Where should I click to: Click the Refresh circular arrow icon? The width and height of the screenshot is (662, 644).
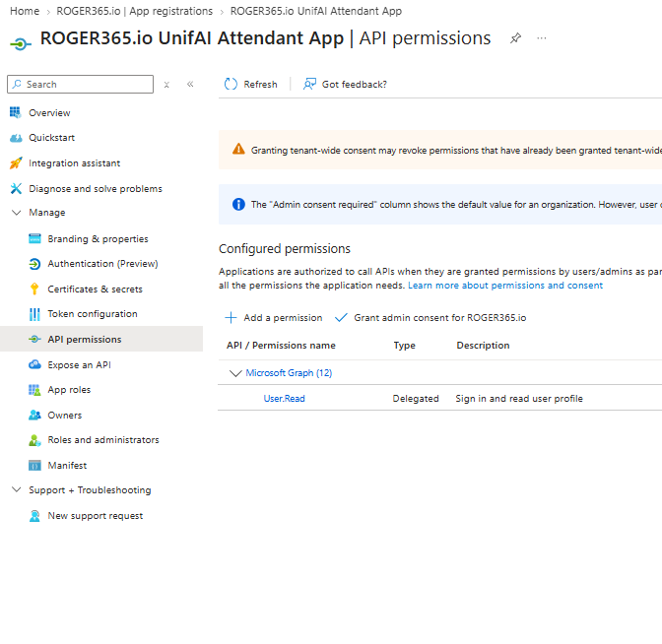point(231,84)
